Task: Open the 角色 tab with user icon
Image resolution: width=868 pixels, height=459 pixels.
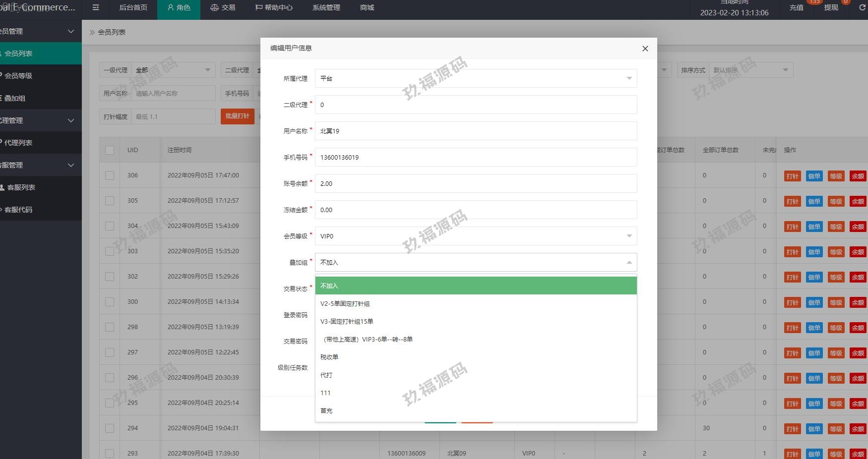Action: point(179,8)
